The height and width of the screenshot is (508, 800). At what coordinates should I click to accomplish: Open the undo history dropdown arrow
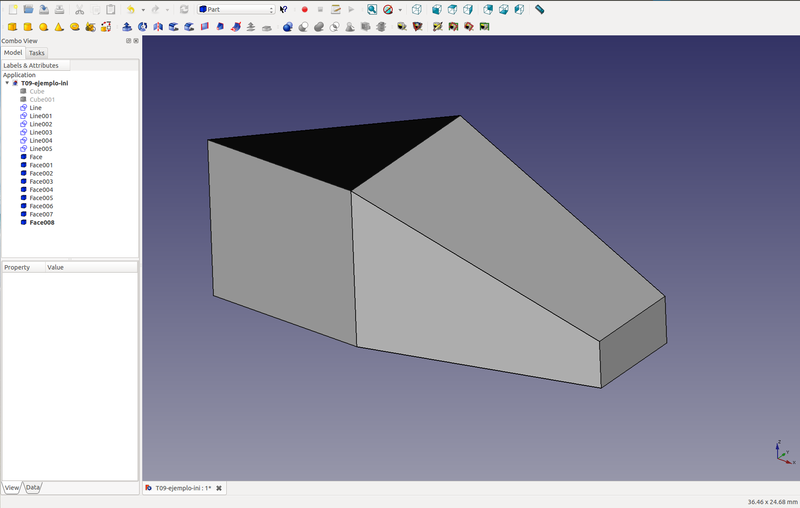click(142, 10)
